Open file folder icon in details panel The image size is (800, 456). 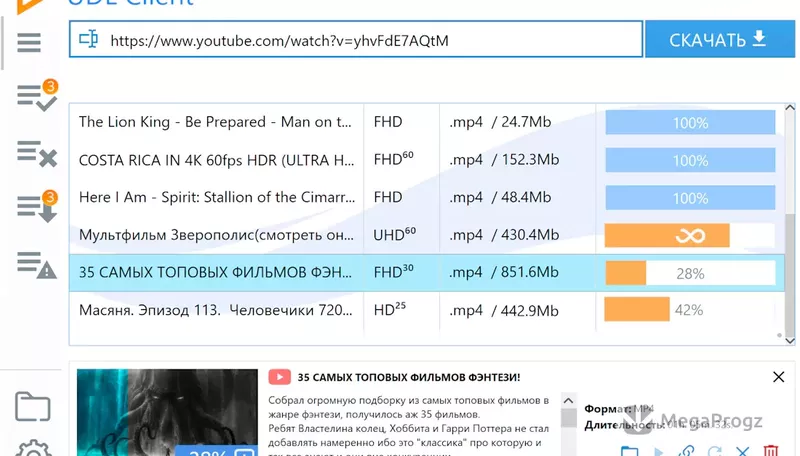(x=630, y=451)
